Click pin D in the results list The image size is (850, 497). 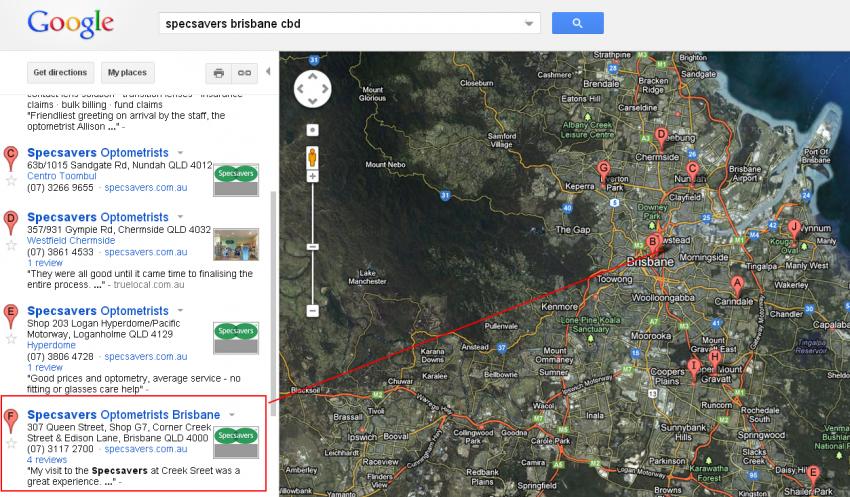pos(11,222)
